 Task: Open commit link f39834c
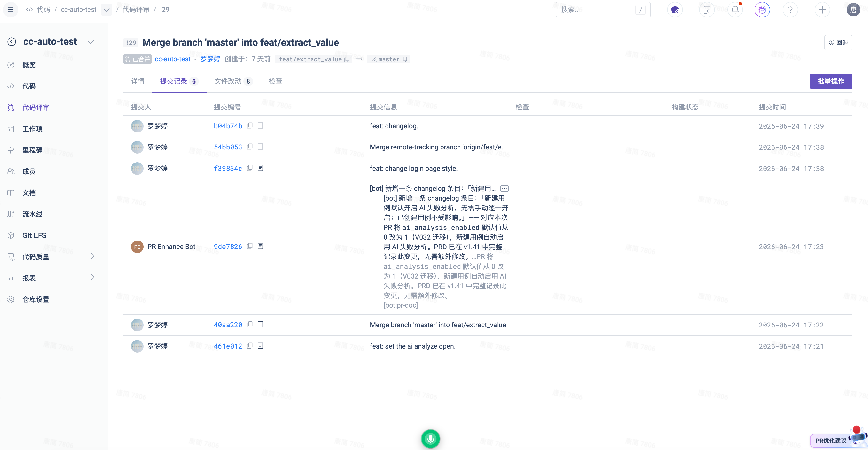coord(228,168)
